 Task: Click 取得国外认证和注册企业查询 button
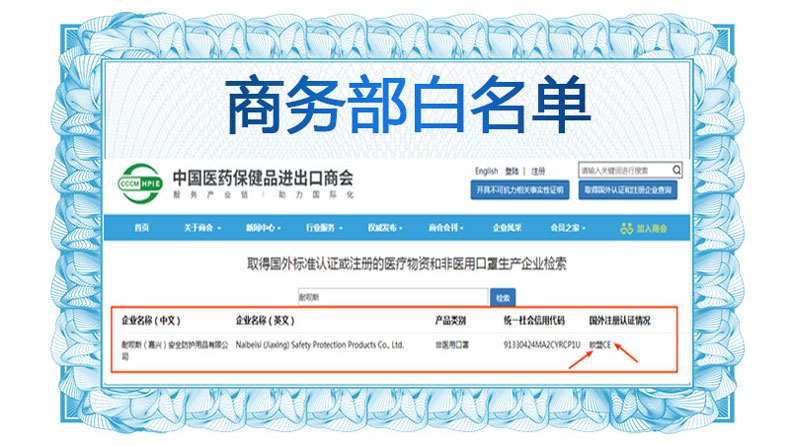click(629, 189)
